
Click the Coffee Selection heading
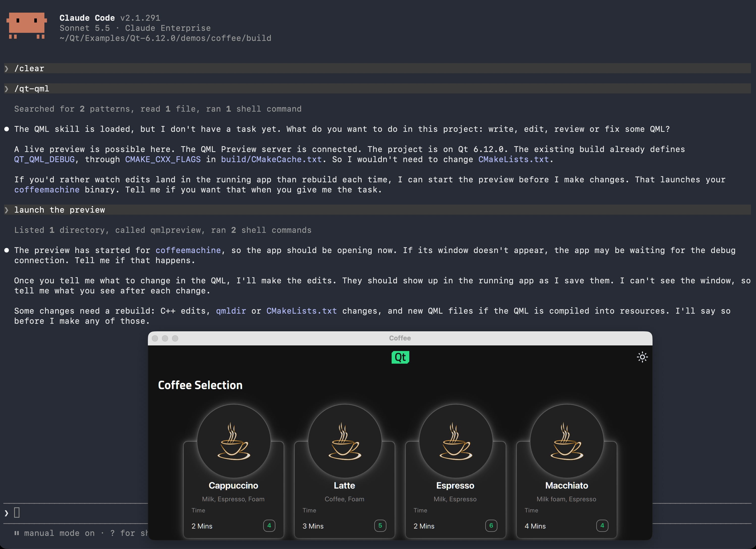(200, 385)
